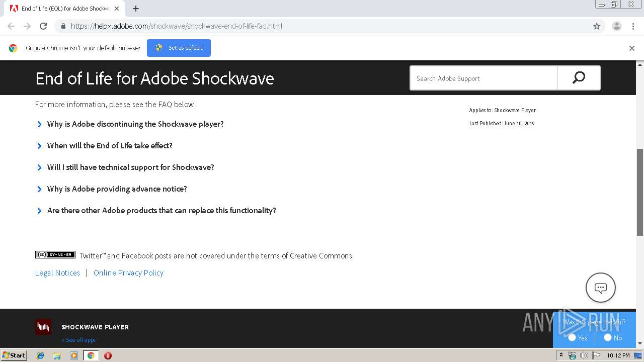Click the red Opera taskbar icon
The image size is (644, 362).
(108, 355)
